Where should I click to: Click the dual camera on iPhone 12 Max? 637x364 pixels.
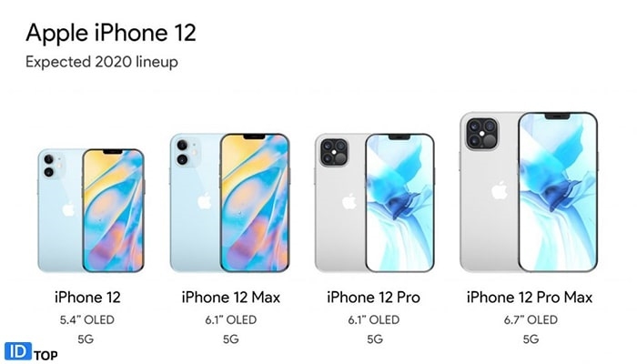[x=187, y=152]
